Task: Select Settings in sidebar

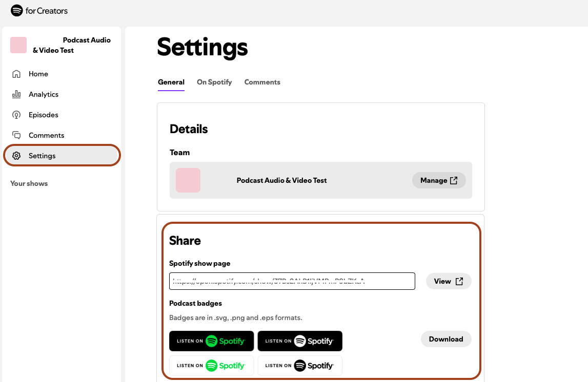Action: 62,156
